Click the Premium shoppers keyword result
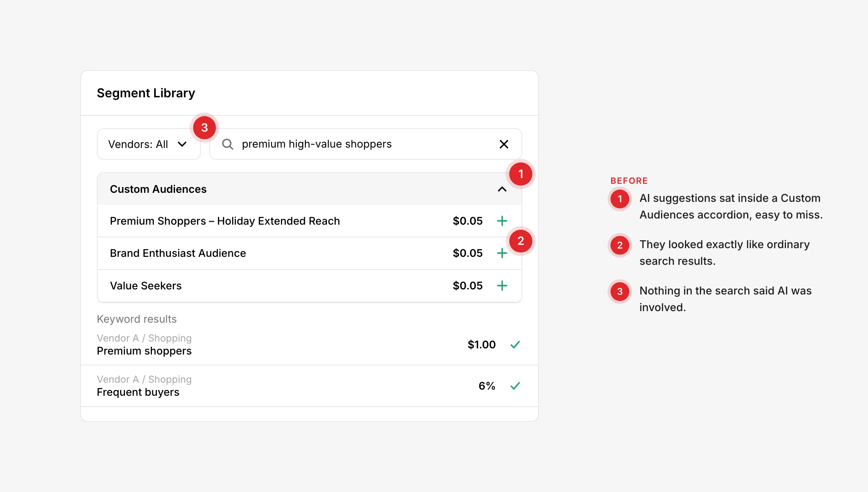This screenshot has height=492, width=868. click(144, 351)
